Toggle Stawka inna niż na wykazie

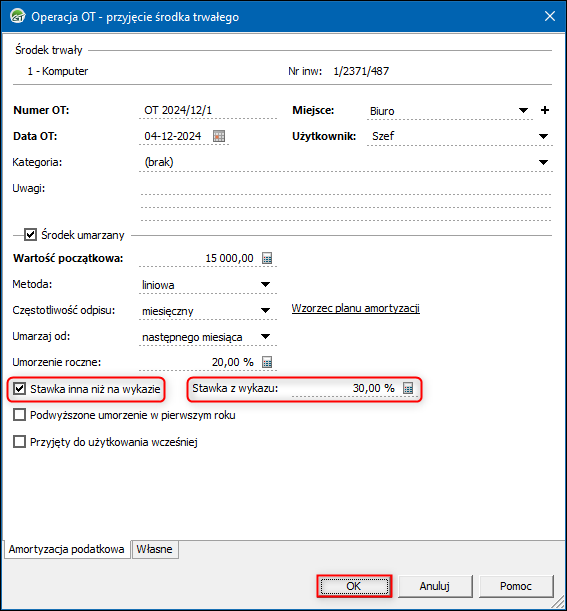[x=19, y=388]
